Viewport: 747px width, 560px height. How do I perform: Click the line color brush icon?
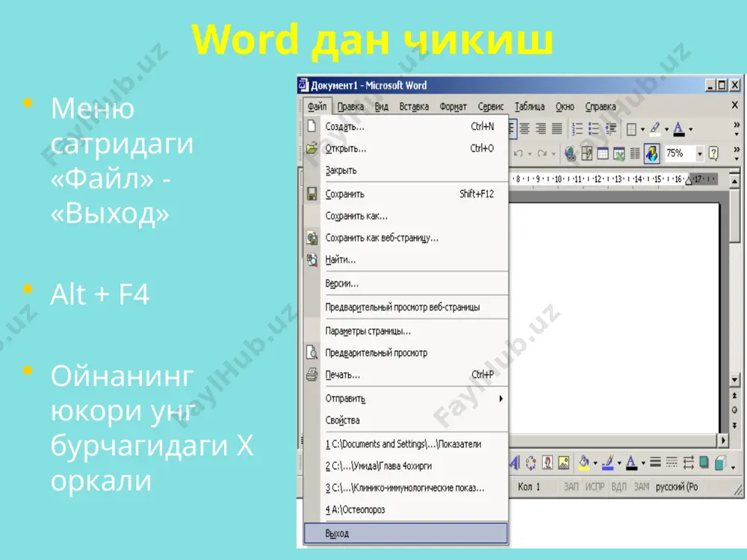(x=608, y=462)
